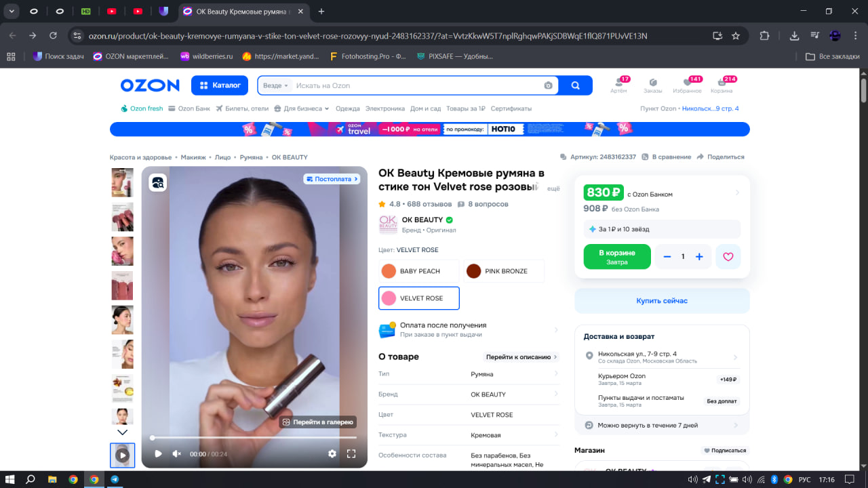This screenshot has width=868, height=488.
Task: Search by photo using camera icon
Action: 548,85
